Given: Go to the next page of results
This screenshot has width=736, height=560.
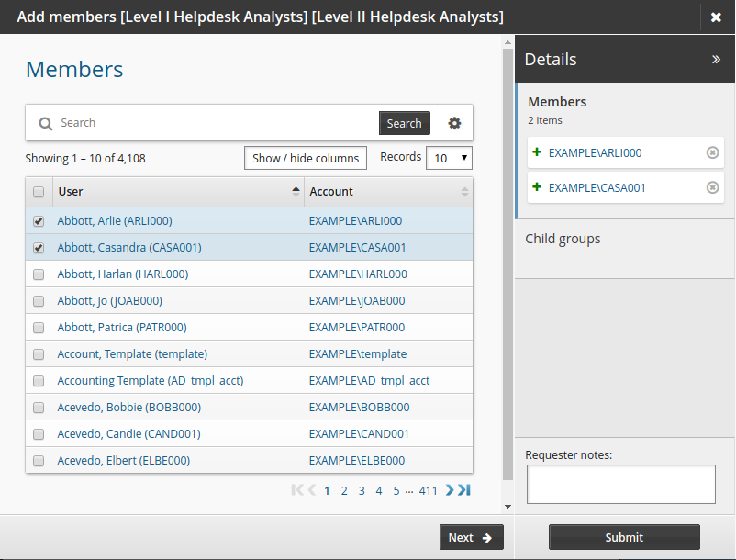Looking at the screenshot, I should 450,490.
